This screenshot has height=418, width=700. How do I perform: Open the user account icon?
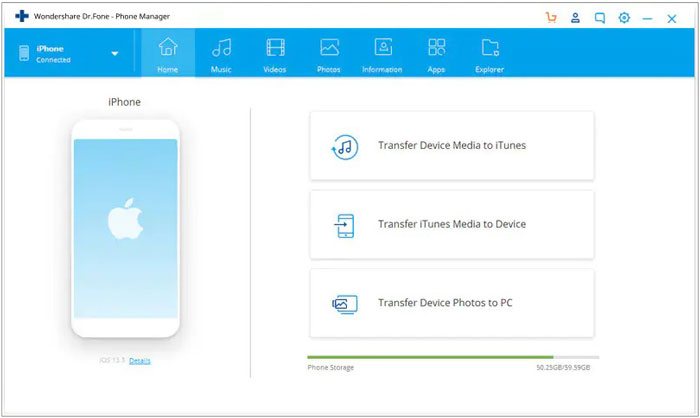(x=575, y=17)
